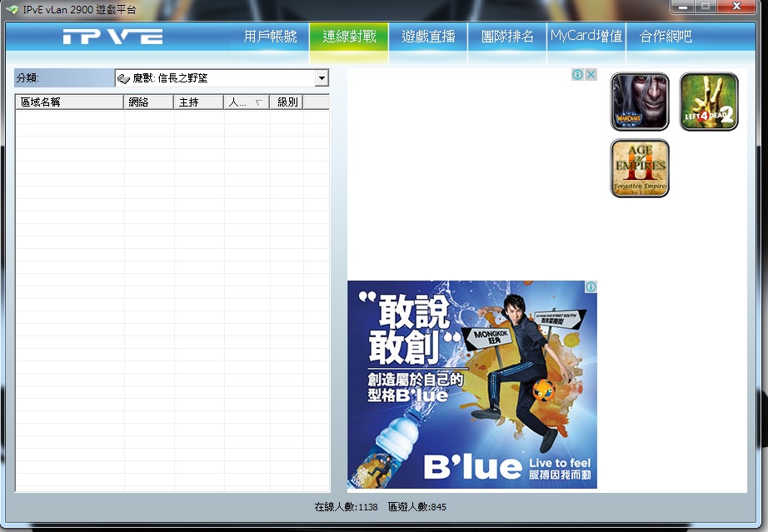Viewport: 768px width, 532px height.
Task: Click the ad info icon on top ad
Action: click(577, 74)
